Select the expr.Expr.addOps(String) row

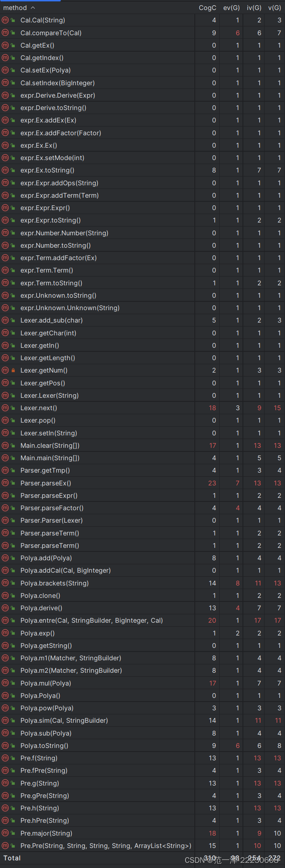pos(142,183)
